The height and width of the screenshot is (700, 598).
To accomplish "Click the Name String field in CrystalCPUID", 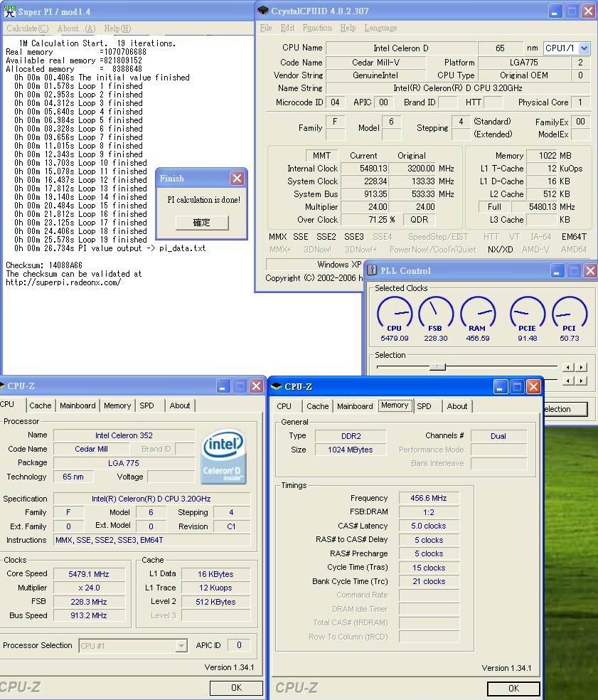I will tap(457, 88).
